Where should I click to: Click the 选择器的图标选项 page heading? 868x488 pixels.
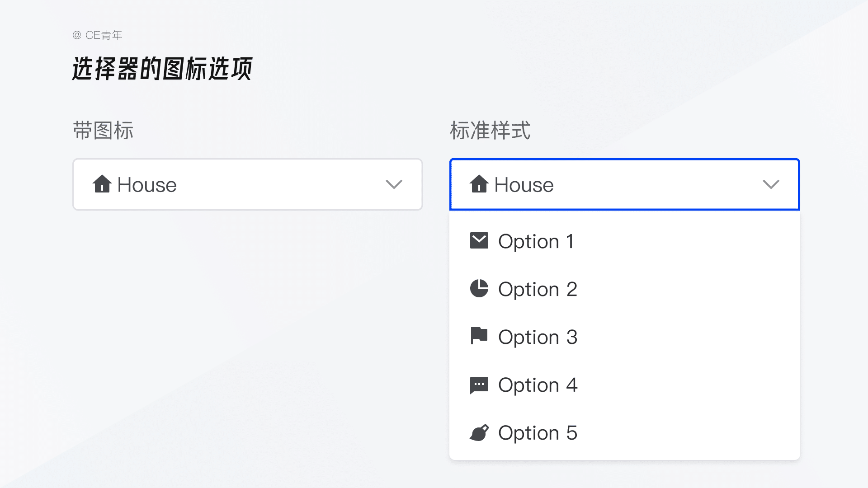[162, 69]
